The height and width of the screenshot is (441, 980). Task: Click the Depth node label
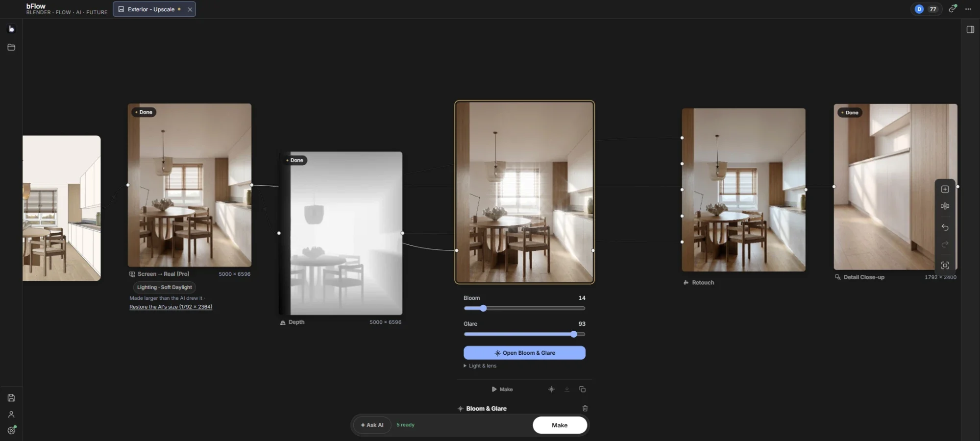pyautogui.click(x=296, y=322)
